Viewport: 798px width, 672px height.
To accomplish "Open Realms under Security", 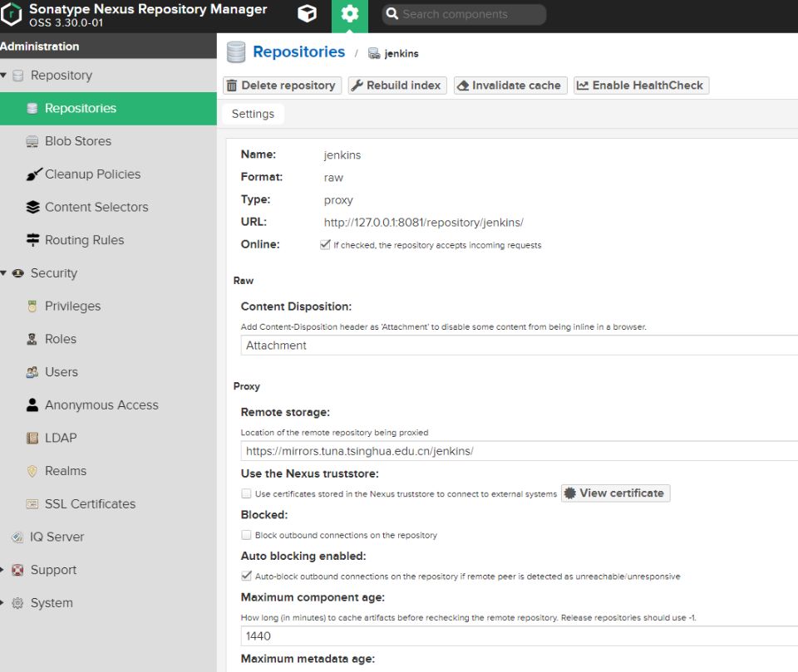I will click(x=108, y=471).
